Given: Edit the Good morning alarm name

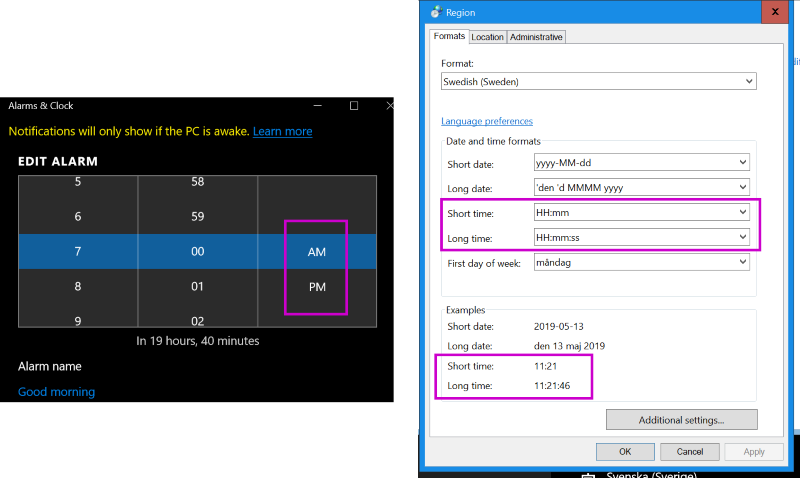Looking at the screenshot, I should [x=56, y=392].
